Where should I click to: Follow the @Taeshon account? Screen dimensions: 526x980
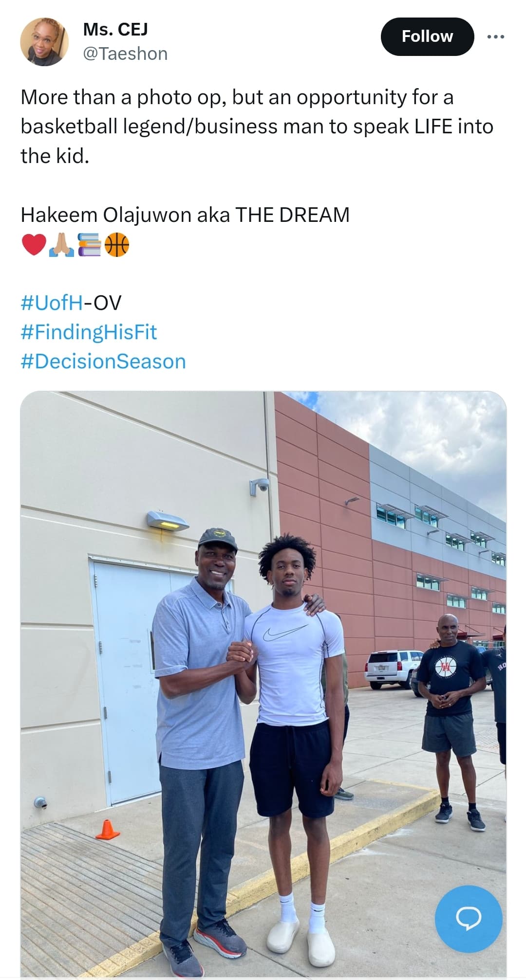427,36
